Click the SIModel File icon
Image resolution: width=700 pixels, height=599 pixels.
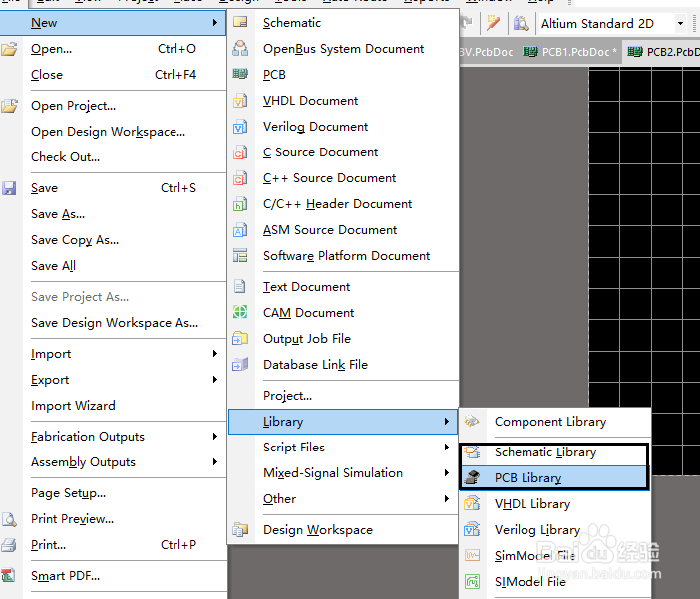[x=472, y=582]
